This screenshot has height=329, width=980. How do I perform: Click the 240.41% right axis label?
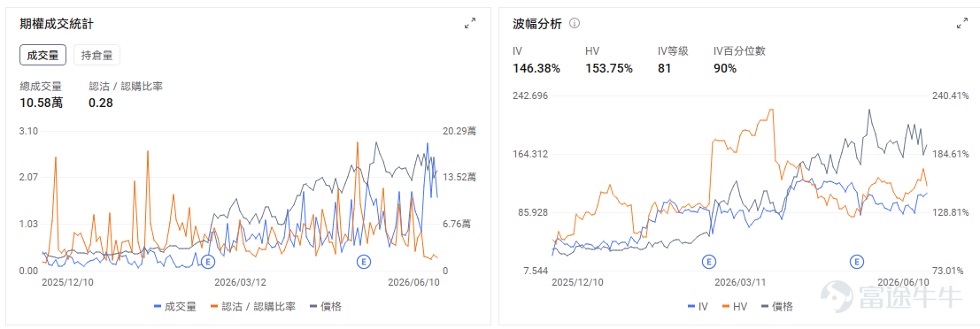click(952, 96)
